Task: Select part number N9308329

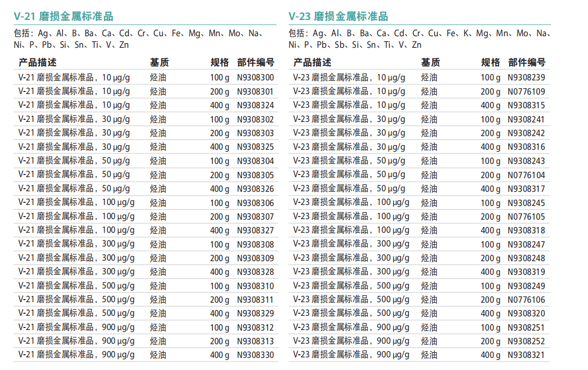Action: click(x=255, y=314)
